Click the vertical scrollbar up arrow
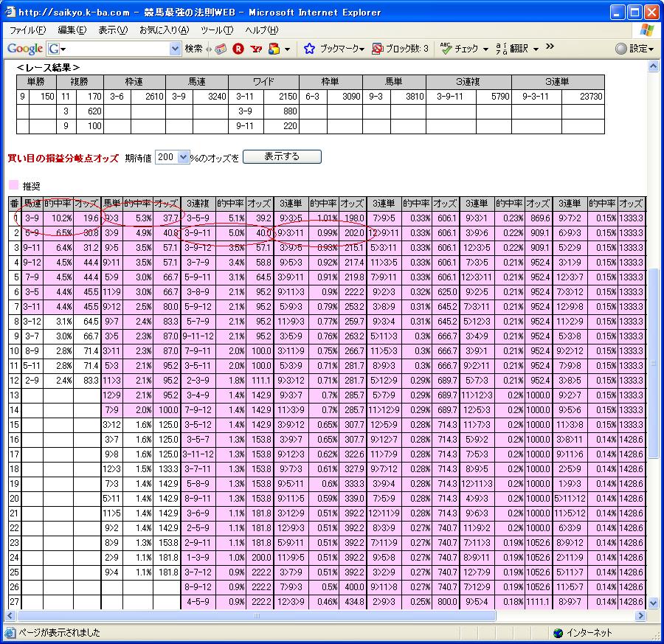Image resolution: width=664 pixels, height=644 pixels. pos(653,66)
